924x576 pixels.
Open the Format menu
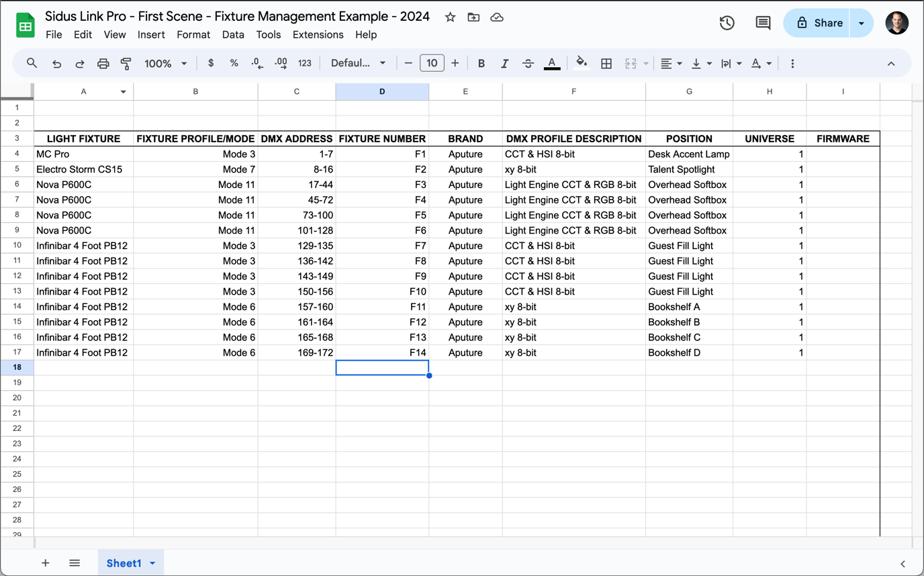193,35
